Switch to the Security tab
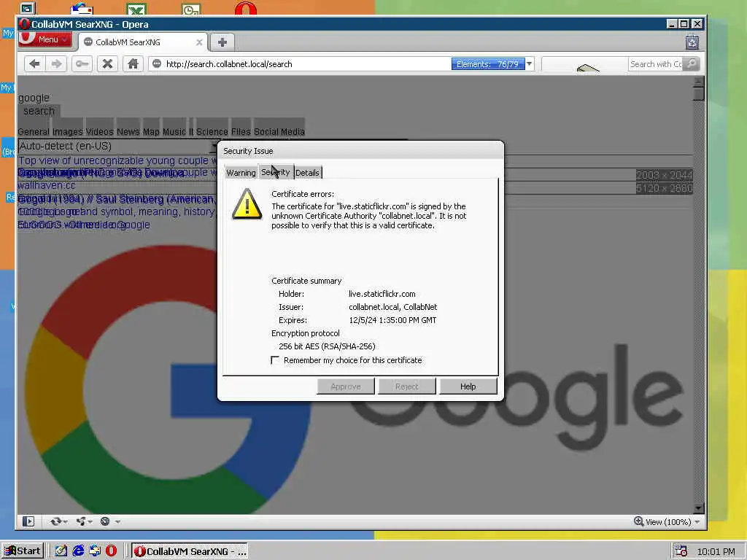The width and height of the screenshot is (747, 560). pyautogui.click(x=275, y=172)
